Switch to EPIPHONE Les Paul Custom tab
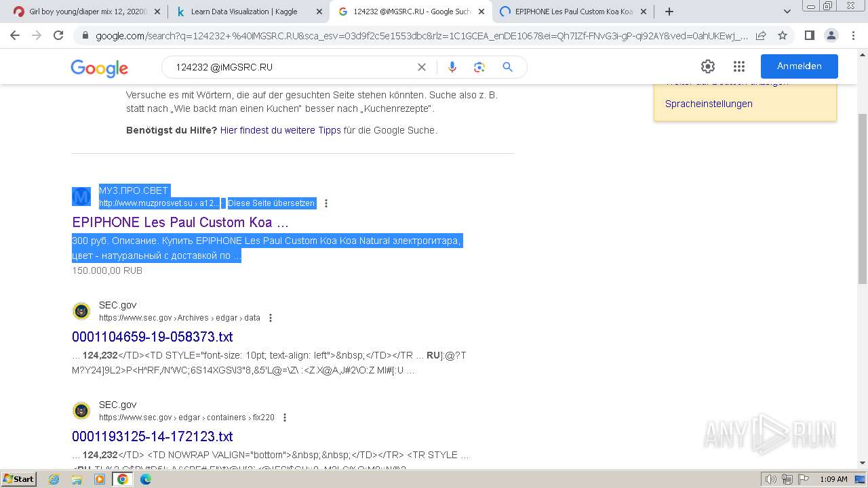868x488 pixels. [x=574, y=12]
